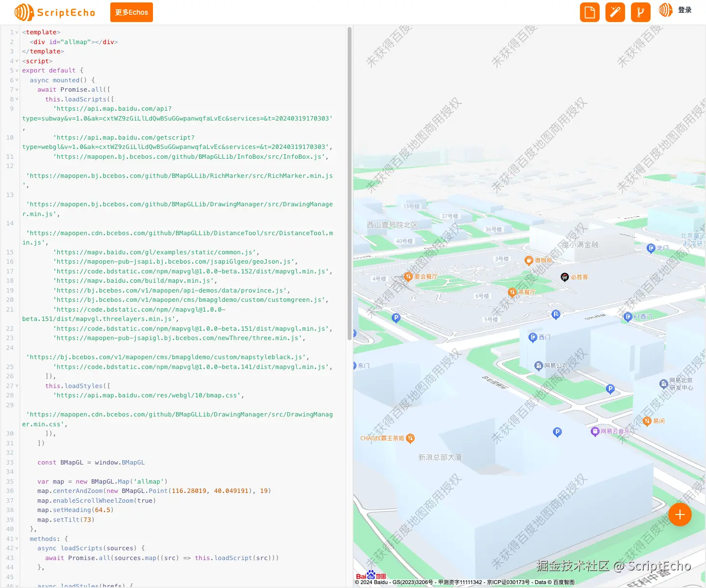
Task: Click code line 'map.enableScrollWheelZoom(true)'
Action: pos(97,501)
